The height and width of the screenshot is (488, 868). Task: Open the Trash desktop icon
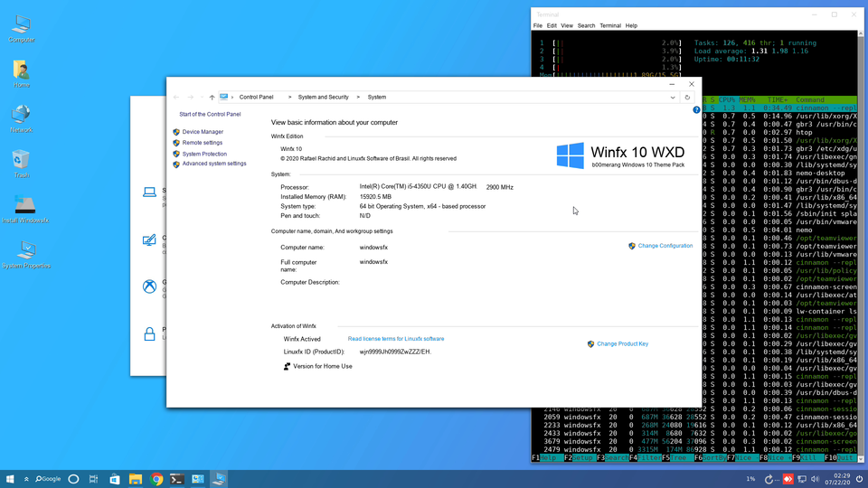(x=22, y=164)
